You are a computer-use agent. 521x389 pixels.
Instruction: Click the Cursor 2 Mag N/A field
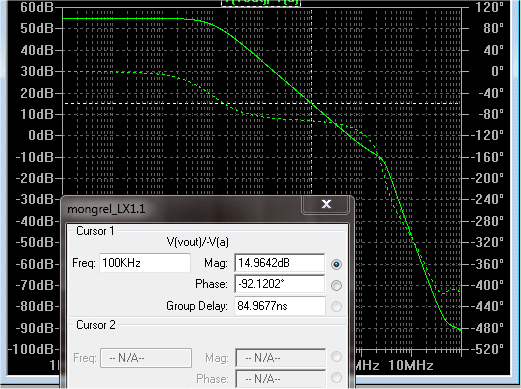click(280, 358)
